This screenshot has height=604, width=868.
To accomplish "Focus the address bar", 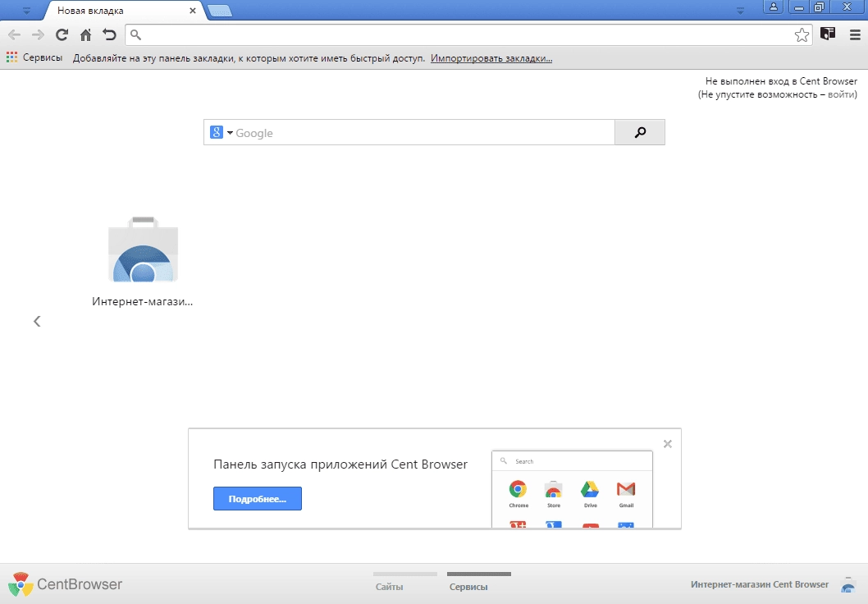I will coord(468,35).
